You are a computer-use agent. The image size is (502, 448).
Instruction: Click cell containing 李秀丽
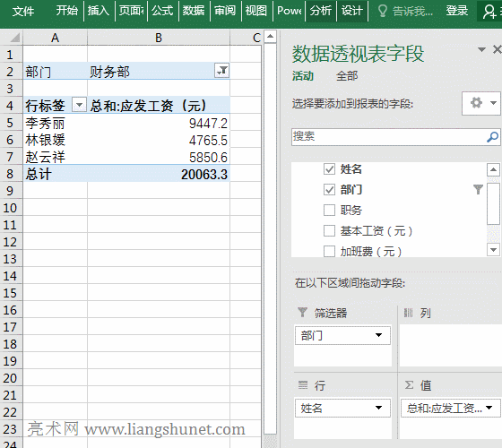pos(55,124)
